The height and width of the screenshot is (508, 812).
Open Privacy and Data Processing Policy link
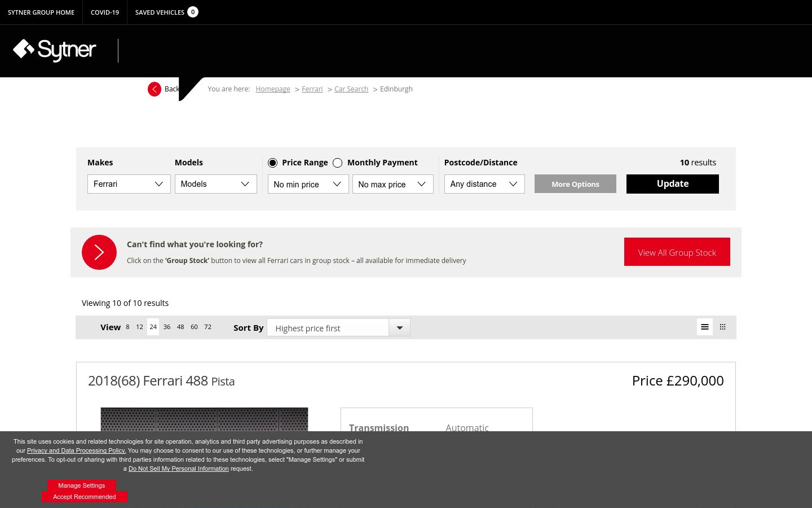[76, 450]
